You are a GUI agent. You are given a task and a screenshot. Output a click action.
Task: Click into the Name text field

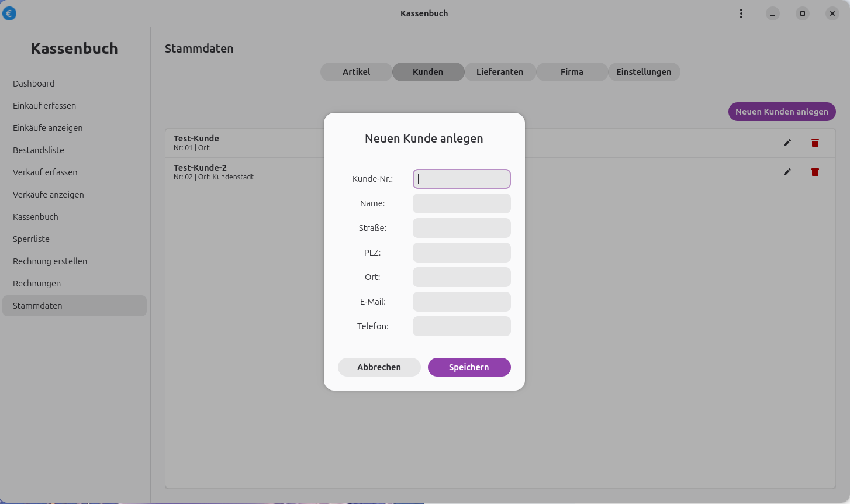pos(461,203)
